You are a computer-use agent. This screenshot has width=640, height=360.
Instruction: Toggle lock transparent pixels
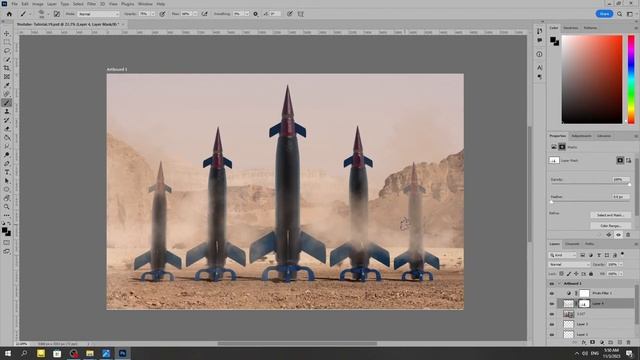point(562,274)
